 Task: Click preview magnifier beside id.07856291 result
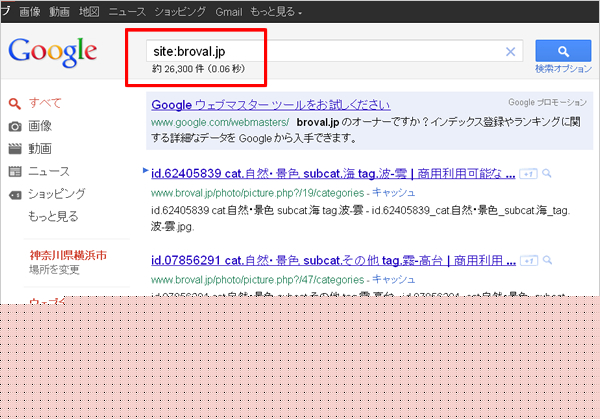coord(548,261)
